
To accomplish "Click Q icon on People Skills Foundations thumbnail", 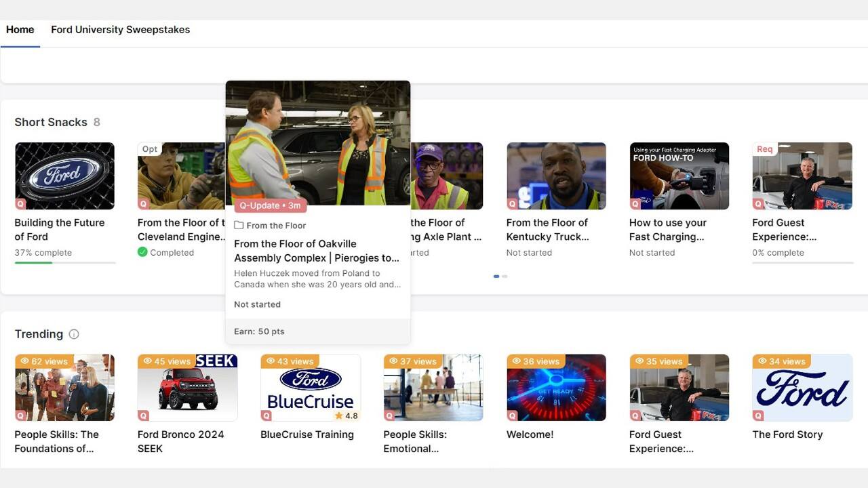I will click(x=20, y=415).
